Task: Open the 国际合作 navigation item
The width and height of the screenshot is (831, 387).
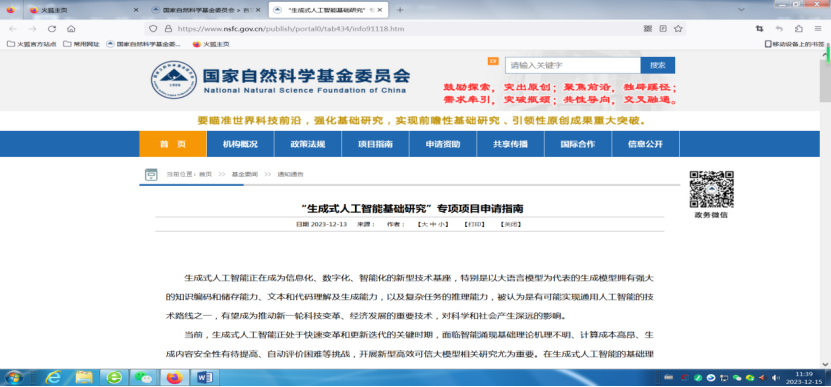Action: pos(578,144)
